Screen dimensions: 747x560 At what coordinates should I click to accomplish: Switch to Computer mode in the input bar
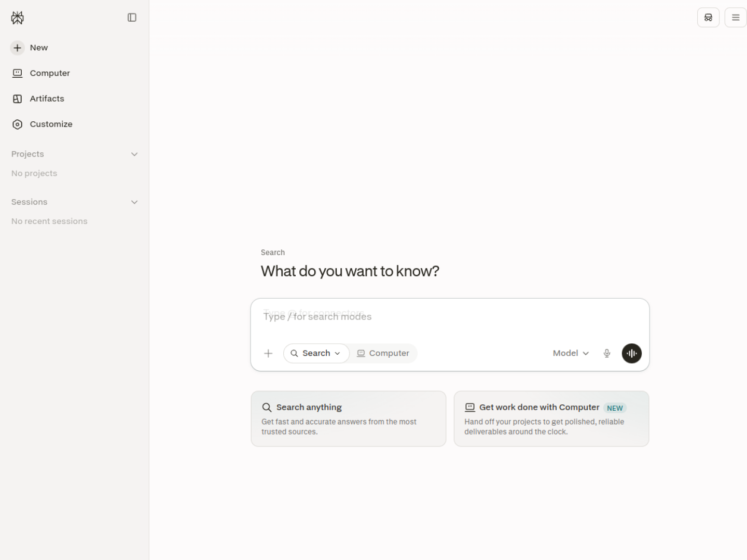click(x=383, y=353)
